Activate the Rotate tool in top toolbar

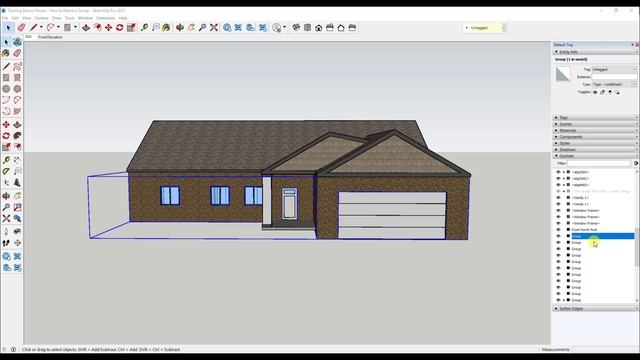120,28
